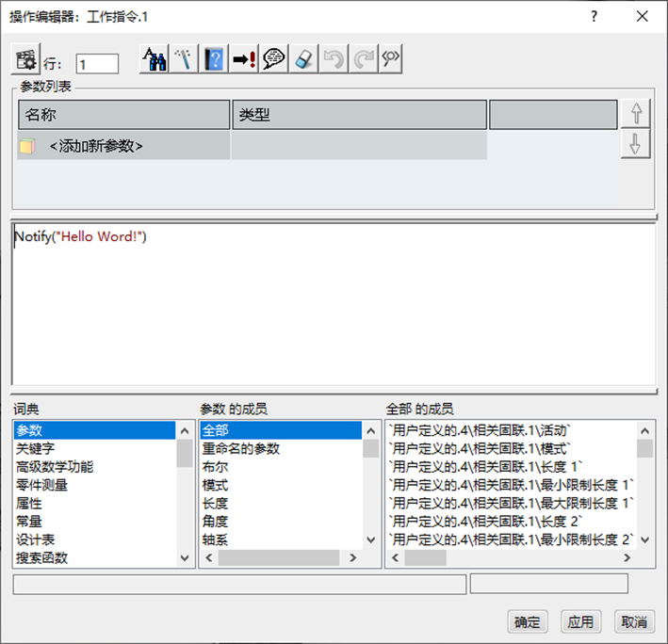Close the 操作编辑器 dialog
The height and width of the screenshot is (644, 668).
642,17
